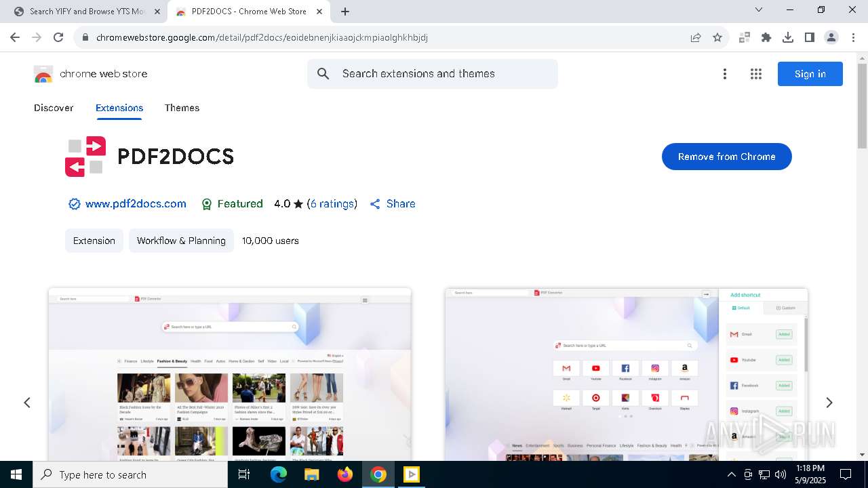The width and height of the screenshot is (868, 488).
Task: Open the 6 ratings link
Action: tap(332, 204)
